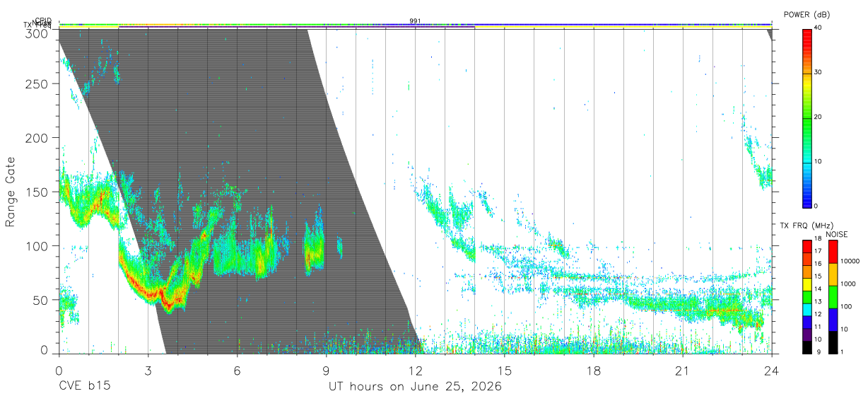Click the 18 label on TX FRQ scale
Screen dimensions: 868x401
point(818,238)
